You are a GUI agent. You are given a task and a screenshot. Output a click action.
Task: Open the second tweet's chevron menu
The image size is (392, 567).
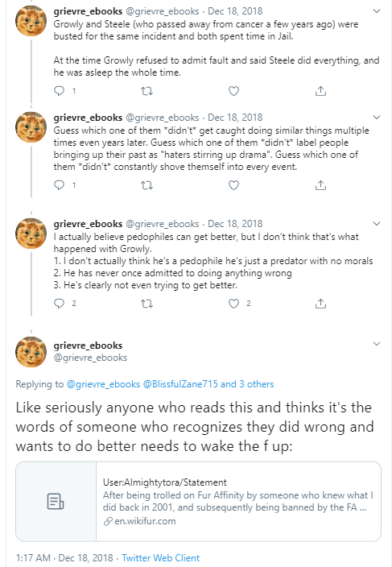(x=377, y=117)
